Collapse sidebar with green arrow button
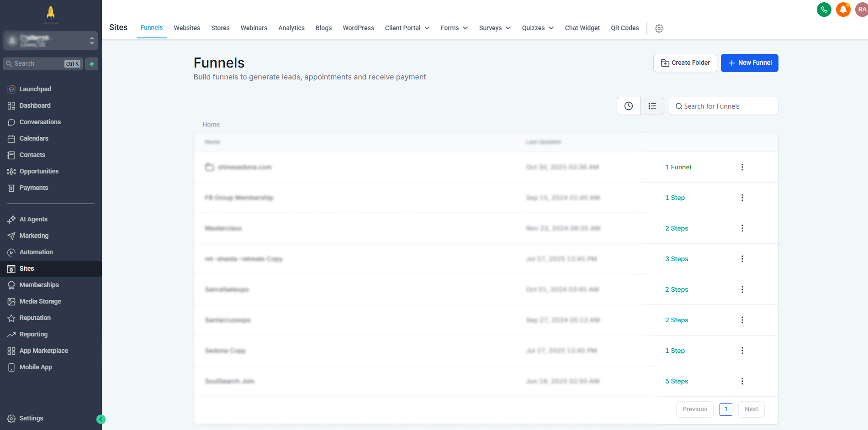868x430 pixels. tap(101, 420)
